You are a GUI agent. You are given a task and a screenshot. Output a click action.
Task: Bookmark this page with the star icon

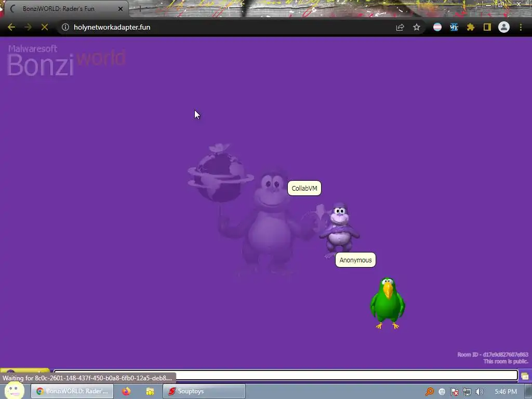pyautogui.click(x=417, y=27)
